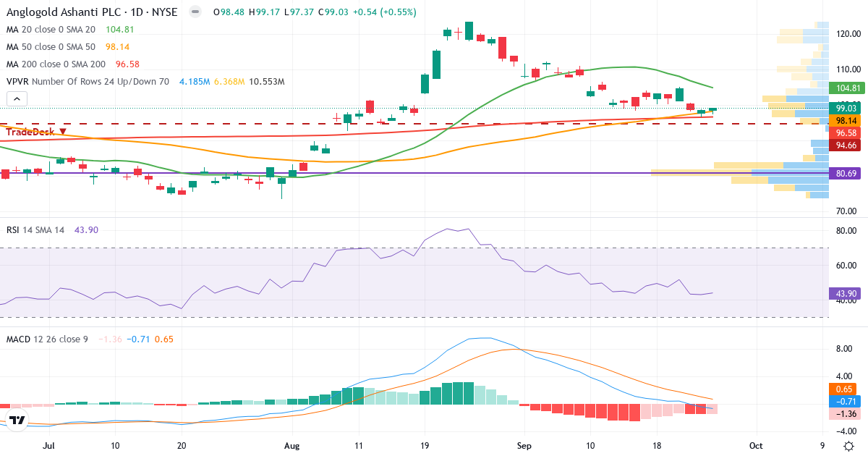
Task: Click the Aug date on time axis
Action: click(x=292, y=446)
